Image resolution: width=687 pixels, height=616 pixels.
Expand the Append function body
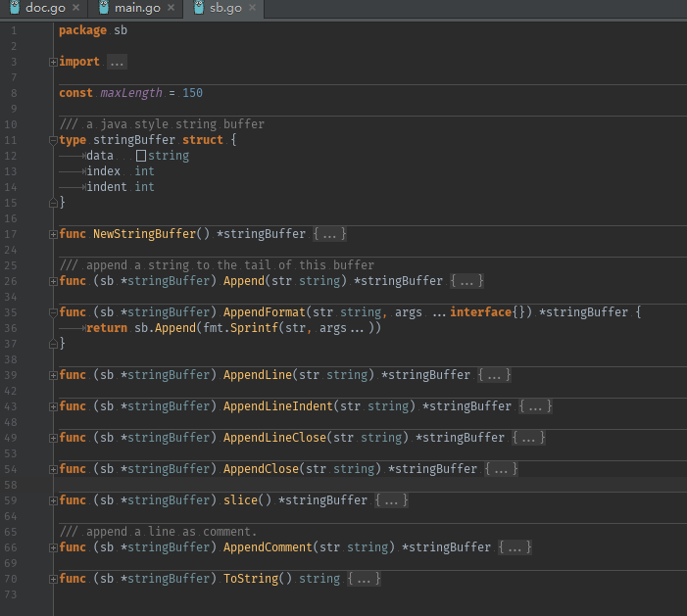tap(53, 281)
